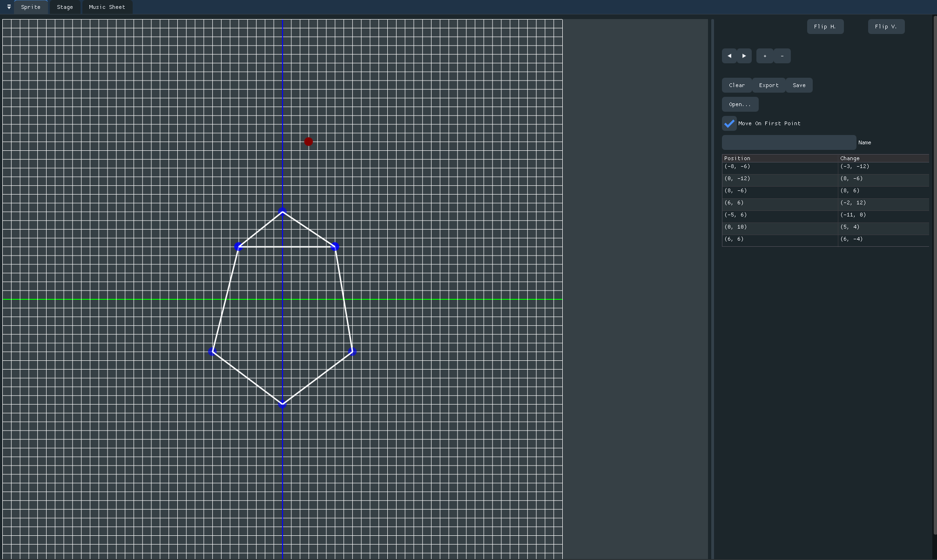
Task: Clear the sprite canvas
Action: point(736,85)
